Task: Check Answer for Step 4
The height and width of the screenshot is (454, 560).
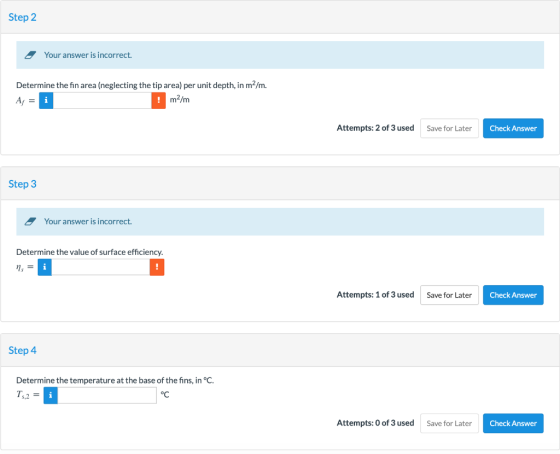Action: 513,423
